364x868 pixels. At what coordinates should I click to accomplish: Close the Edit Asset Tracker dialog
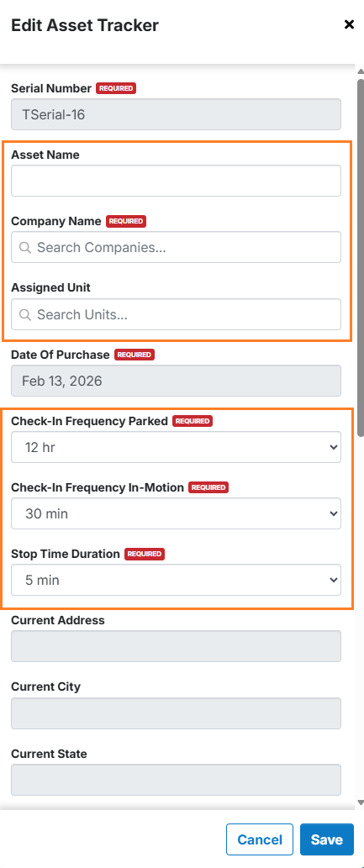point(349,24)
